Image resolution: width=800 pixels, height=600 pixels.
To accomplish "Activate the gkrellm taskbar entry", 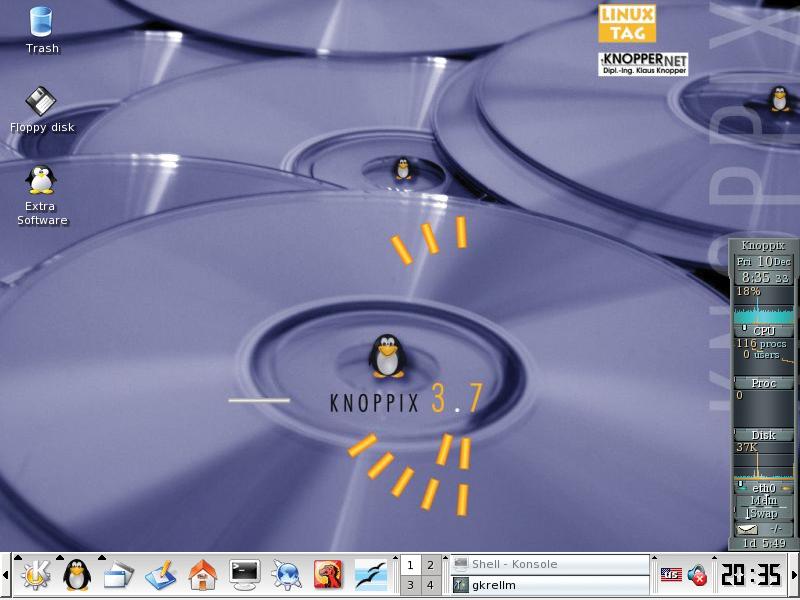I will tap(550, 585).
